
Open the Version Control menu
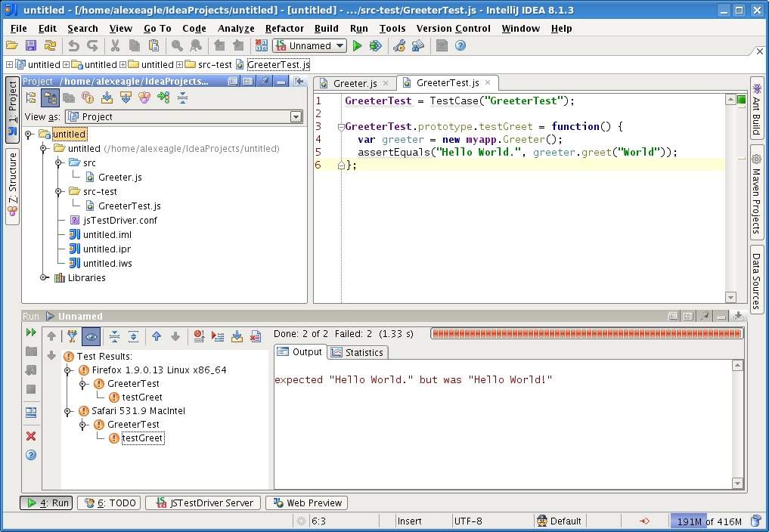[453, 29]
